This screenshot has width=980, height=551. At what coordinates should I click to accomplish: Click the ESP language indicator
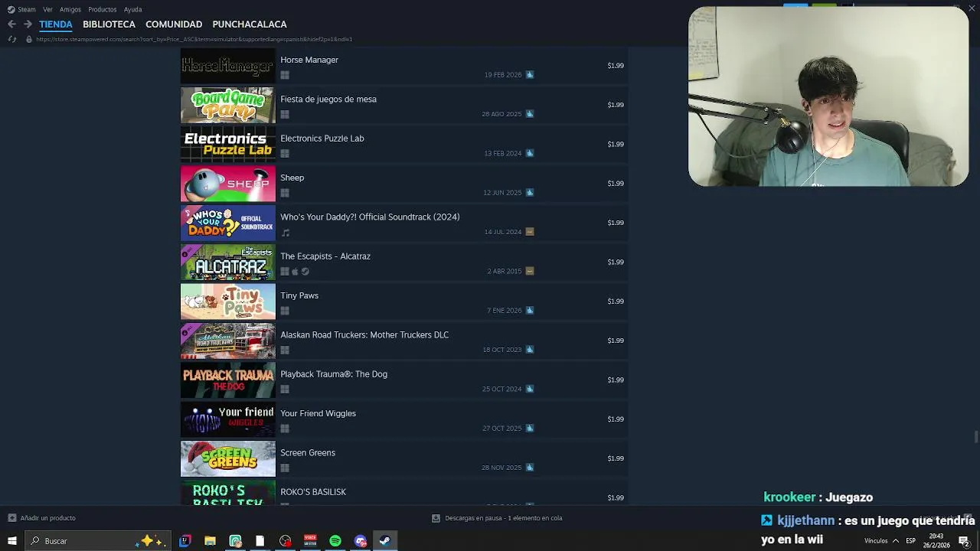tap(911, 541)
